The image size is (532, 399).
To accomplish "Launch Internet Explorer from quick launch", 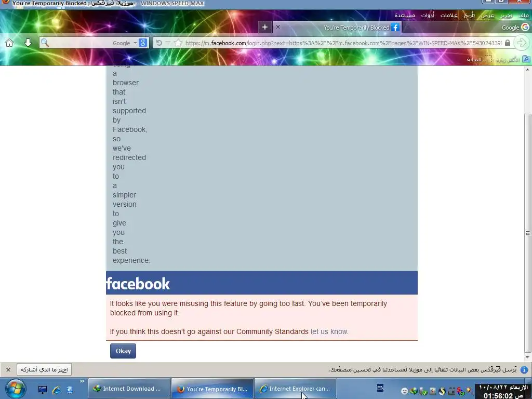I will click(x=56, y=390).
